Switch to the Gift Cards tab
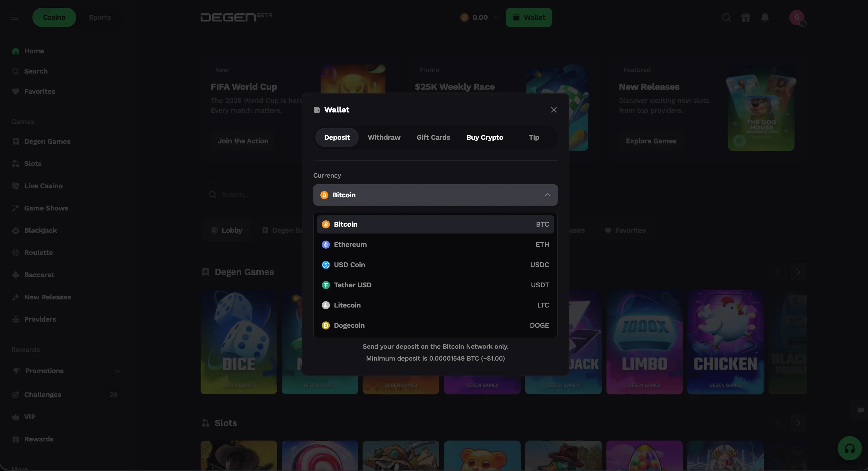The width and height of the screenshot is (868, 471). [433, 137]
